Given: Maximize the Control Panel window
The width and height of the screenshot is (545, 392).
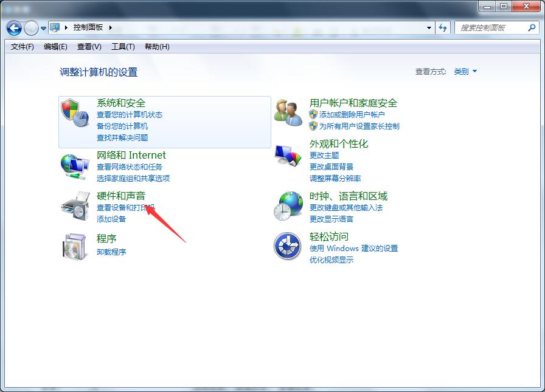Looking at the screenshot, I should click(x=503, y=7).
